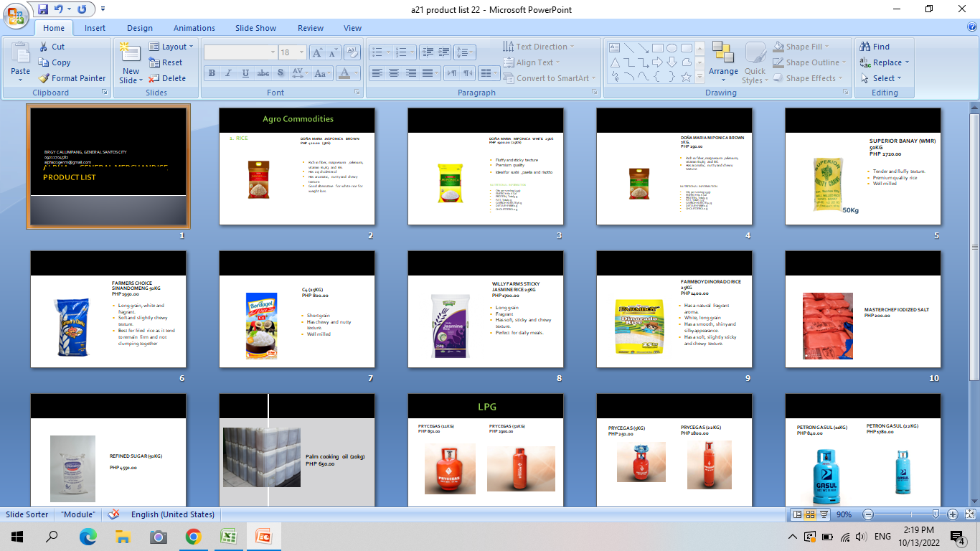This screenshot has width=980, height=551.
Task: Clear all formatting icon
Action: 352,52
